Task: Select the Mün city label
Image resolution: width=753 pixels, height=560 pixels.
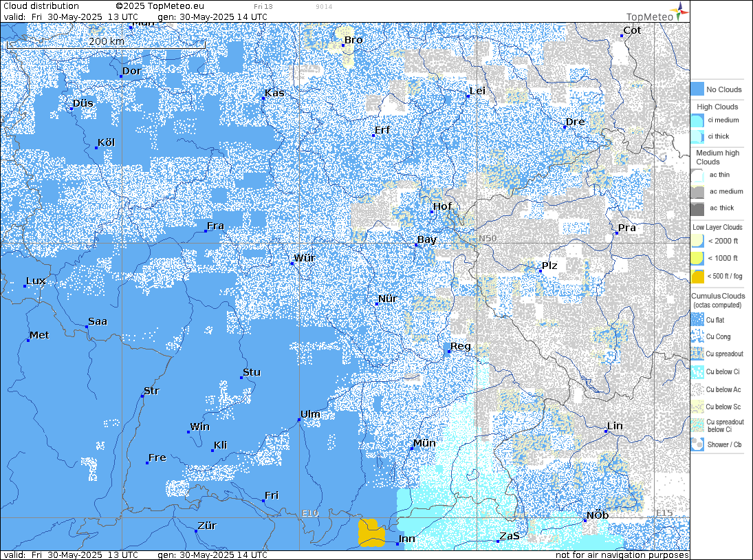Action: tap(424, 443)
